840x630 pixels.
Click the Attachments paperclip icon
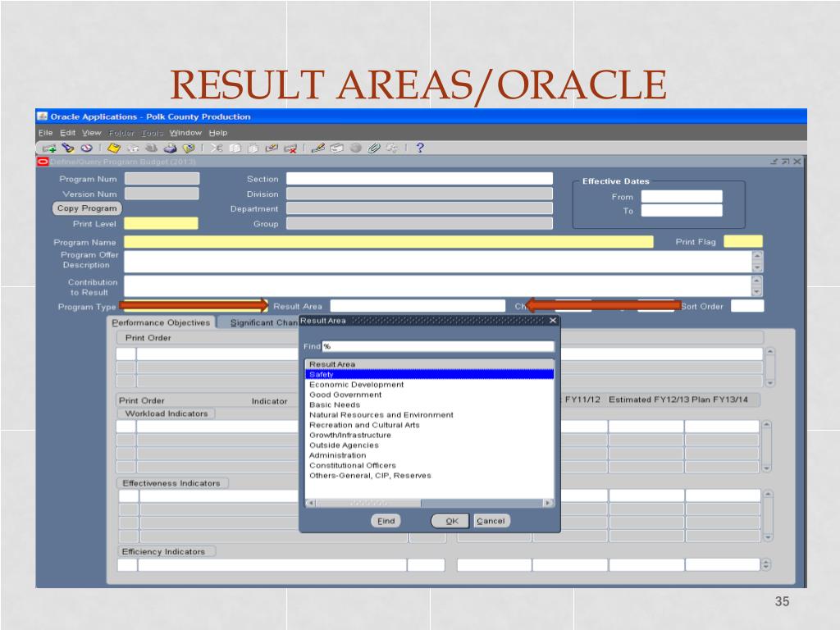374,148
